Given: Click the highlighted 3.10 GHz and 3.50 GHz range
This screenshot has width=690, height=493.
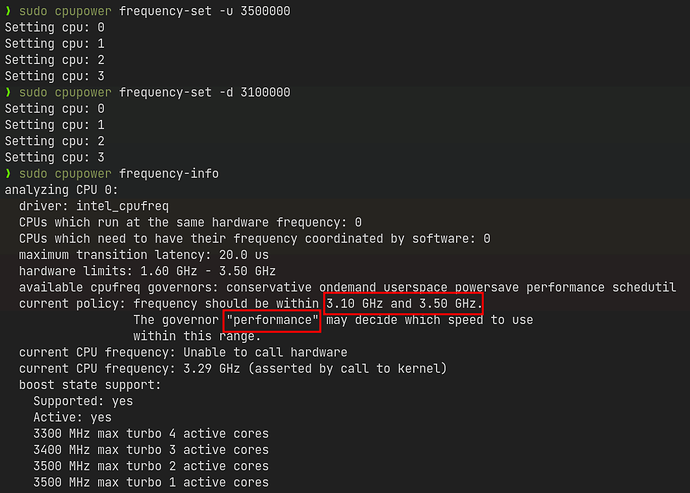Looking at the screenshot, I should coord(404,304).
